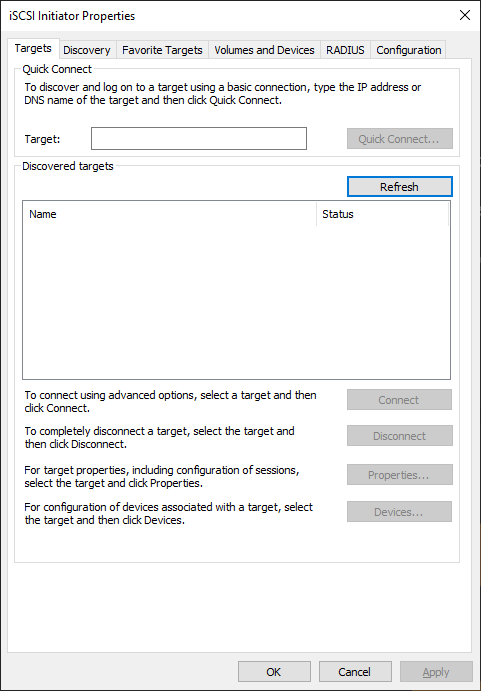Open target Properties dialog
This screenshot has height=691, width=481.
tap(399, 475)
